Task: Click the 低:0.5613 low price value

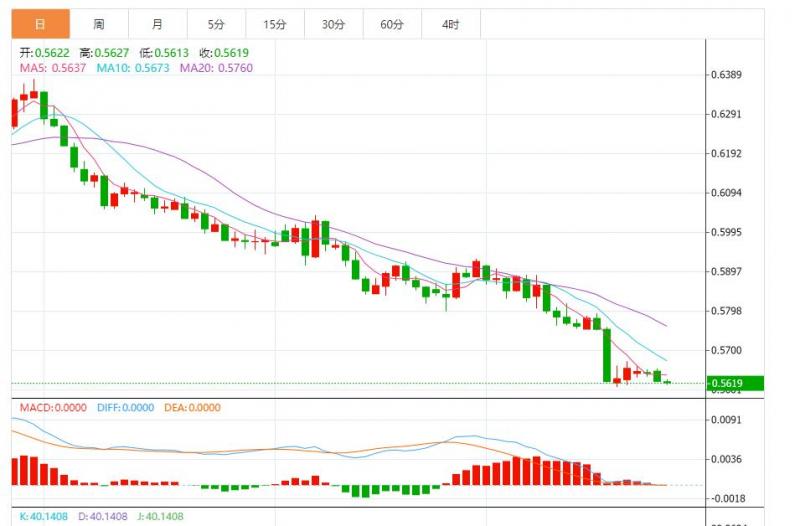Action: pyautogui.click(x=164, y=53)
